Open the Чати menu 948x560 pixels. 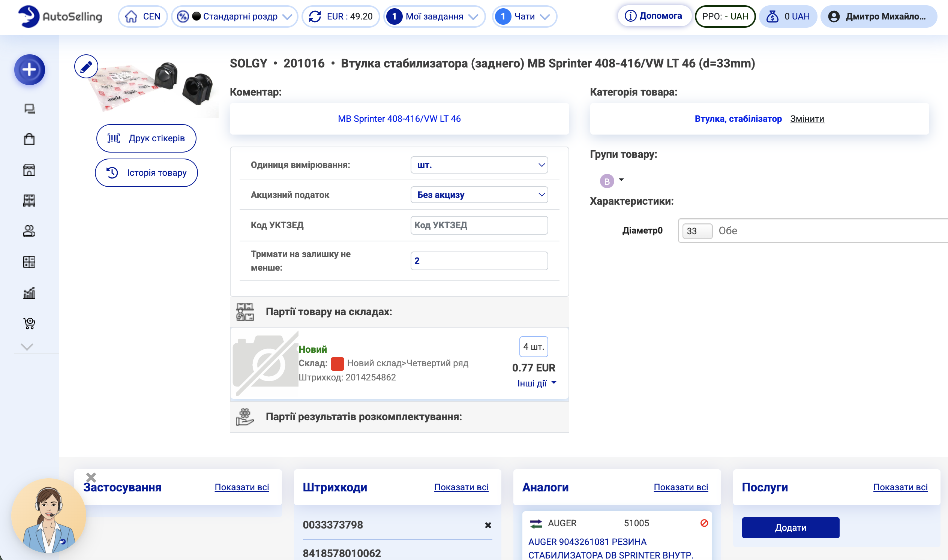click(524, 16)
